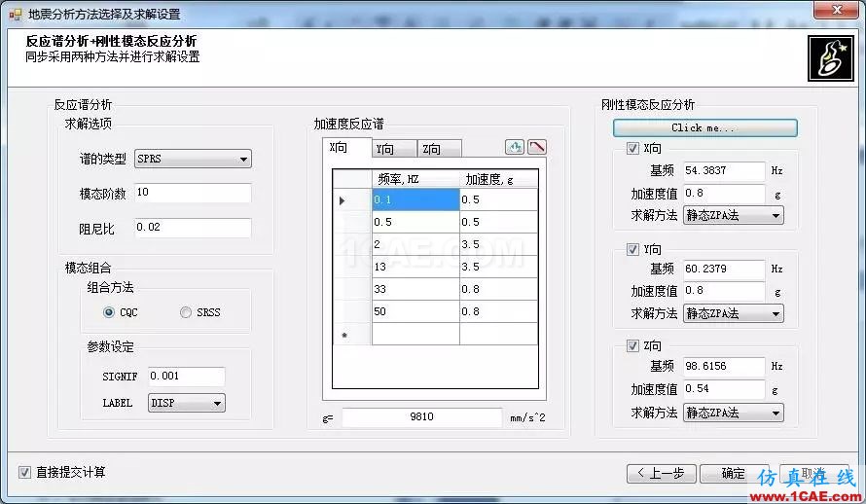The height and width of the screenshot is (504, 866).
Task: Switch to the X向 spectrum tab
Action: coord(346,147)
